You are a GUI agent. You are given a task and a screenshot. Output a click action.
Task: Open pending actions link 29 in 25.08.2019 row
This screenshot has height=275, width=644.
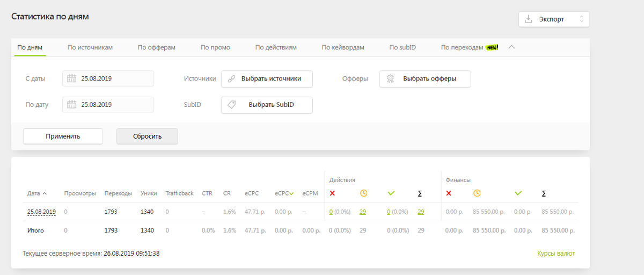[x=363, y=212]
